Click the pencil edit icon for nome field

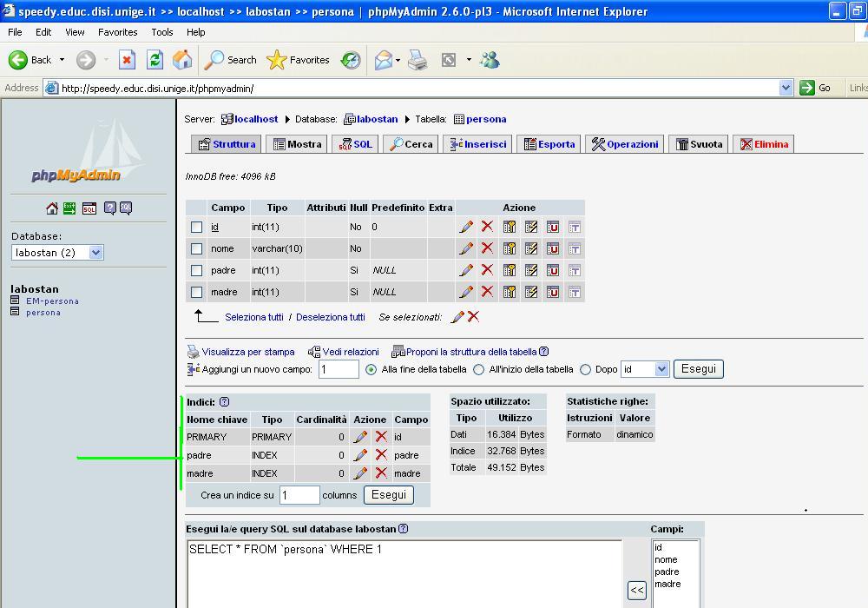click(x=466, y=248)
